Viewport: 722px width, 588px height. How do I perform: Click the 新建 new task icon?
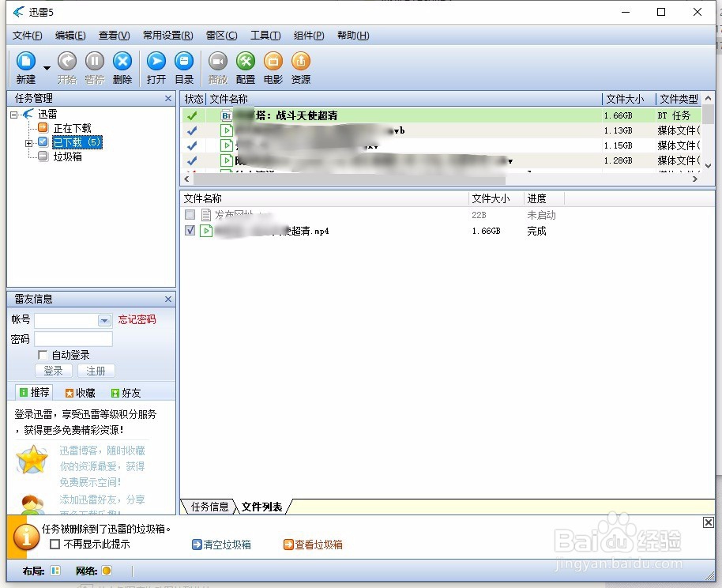pyautogui.click(x=26, y=62)
